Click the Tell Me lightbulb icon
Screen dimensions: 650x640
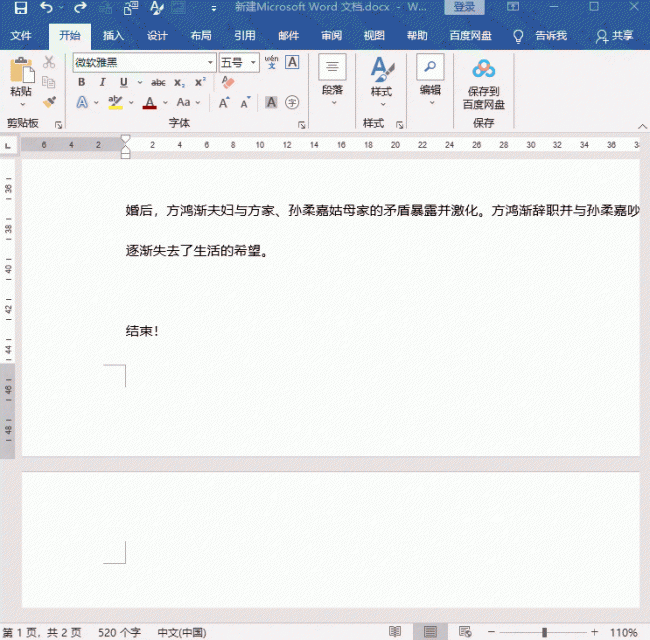[518, 36]
